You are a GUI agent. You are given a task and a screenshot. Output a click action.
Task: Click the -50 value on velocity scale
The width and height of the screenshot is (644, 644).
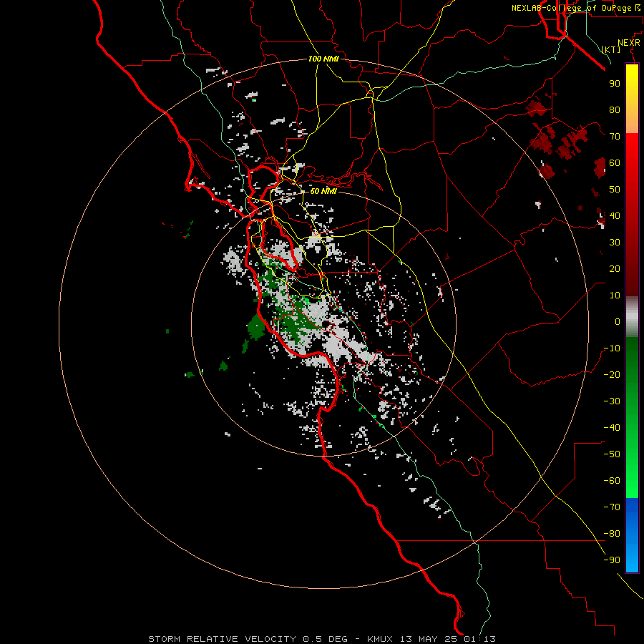(612, 454)
